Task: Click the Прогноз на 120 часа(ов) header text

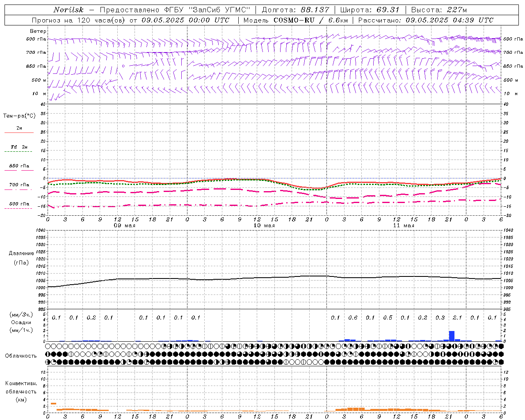Action: (79, 20)
